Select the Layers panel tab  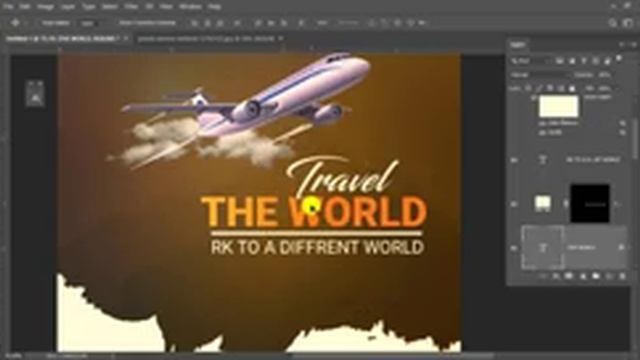pos(518,44)
